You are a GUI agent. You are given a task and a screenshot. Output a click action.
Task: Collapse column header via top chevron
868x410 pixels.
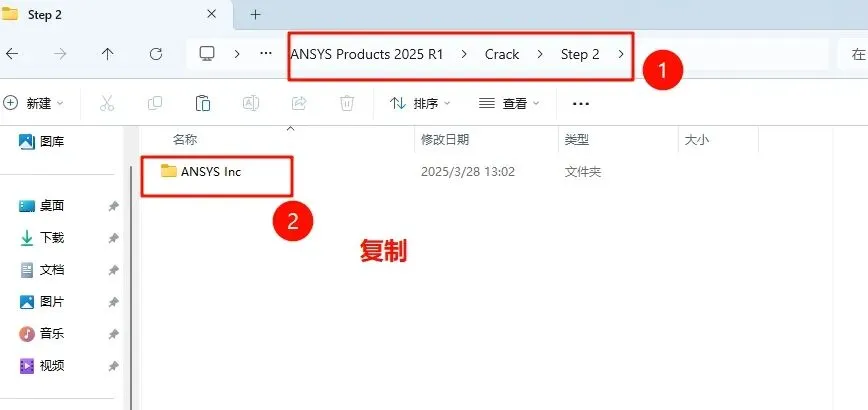click(290, 128)
